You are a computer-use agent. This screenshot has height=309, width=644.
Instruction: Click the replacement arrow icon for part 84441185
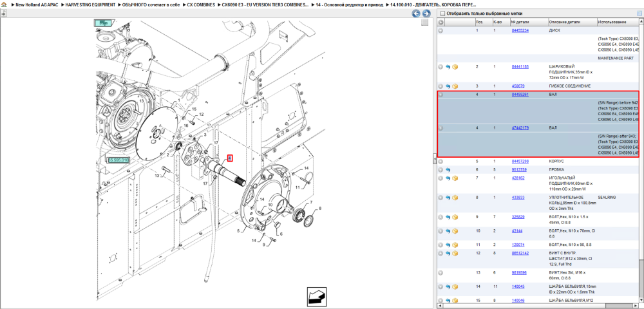point(448,67)
